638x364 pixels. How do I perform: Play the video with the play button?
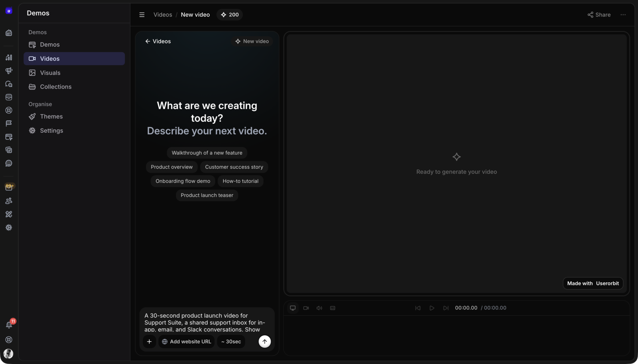[431, 308]
